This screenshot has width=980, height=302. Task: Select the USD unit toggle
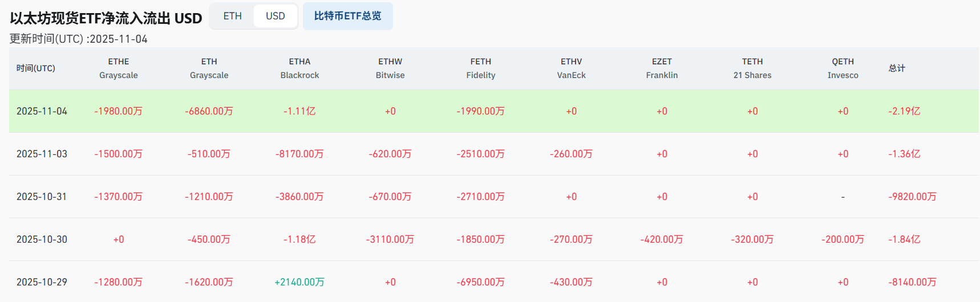275,16
